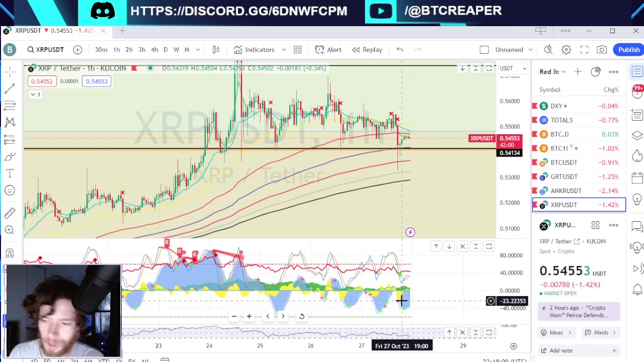Viewport: 644px width, 362px height.
Task: Click the compare or add symbol plus icon
Action: click(77, 49)
